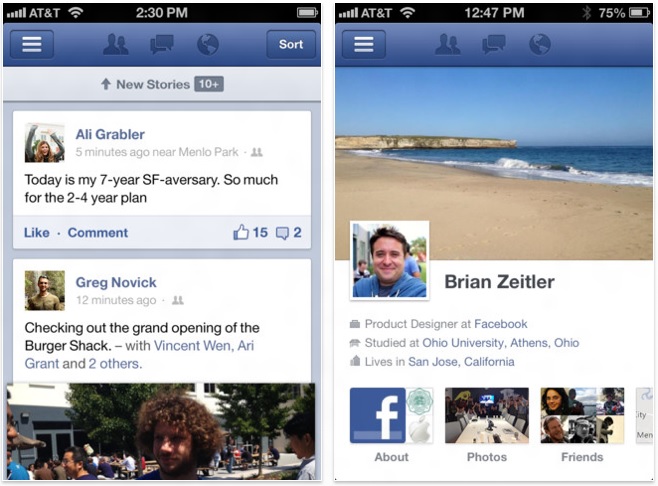
Task: Open hamburger menu on Brian Zeitler profile
Action: coord(364,44)
